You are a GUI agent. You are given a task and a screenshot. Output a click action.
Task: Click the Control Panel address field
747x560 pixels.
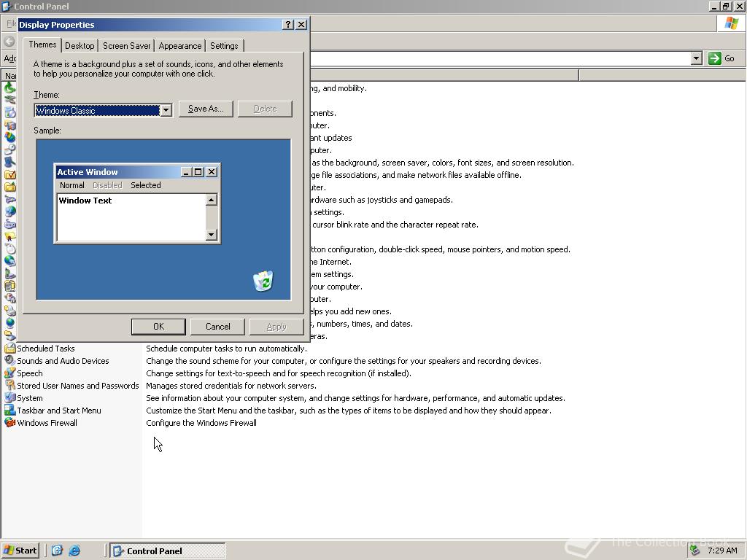click(x=500, y=58)
